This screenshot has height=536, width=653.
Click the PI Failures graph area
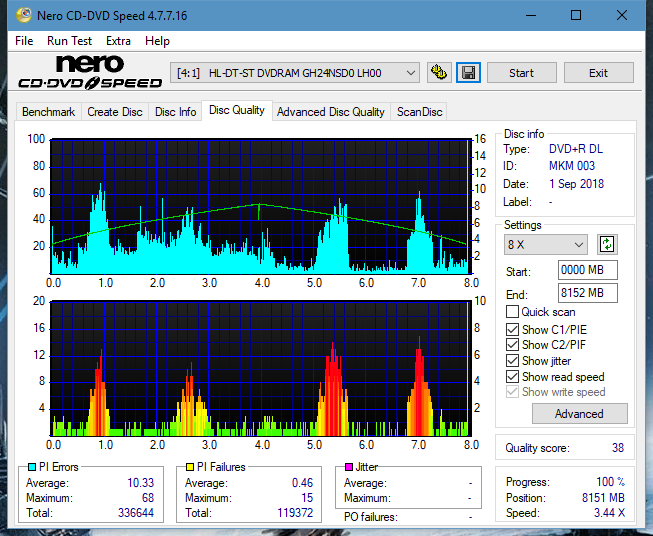coord(260,369)
